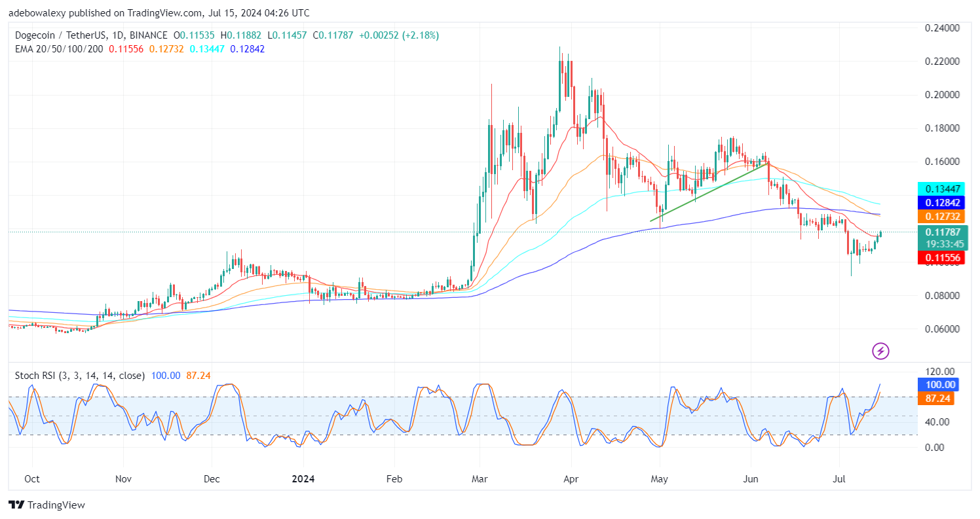Viewport: 980px width, 519px height.
Task: Click the red 0.11556 price label
Action: (941, 258)
